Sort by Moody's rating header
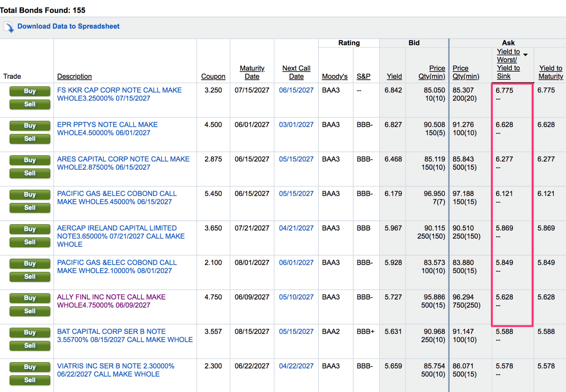 [335, 76]
